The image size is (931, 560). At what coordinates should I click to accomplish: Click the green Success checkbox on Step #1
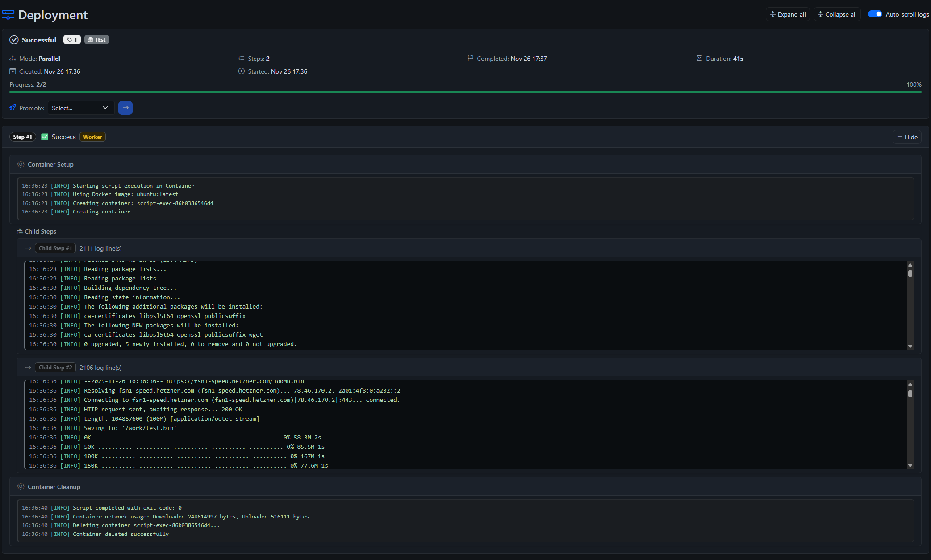click(45, 137)
